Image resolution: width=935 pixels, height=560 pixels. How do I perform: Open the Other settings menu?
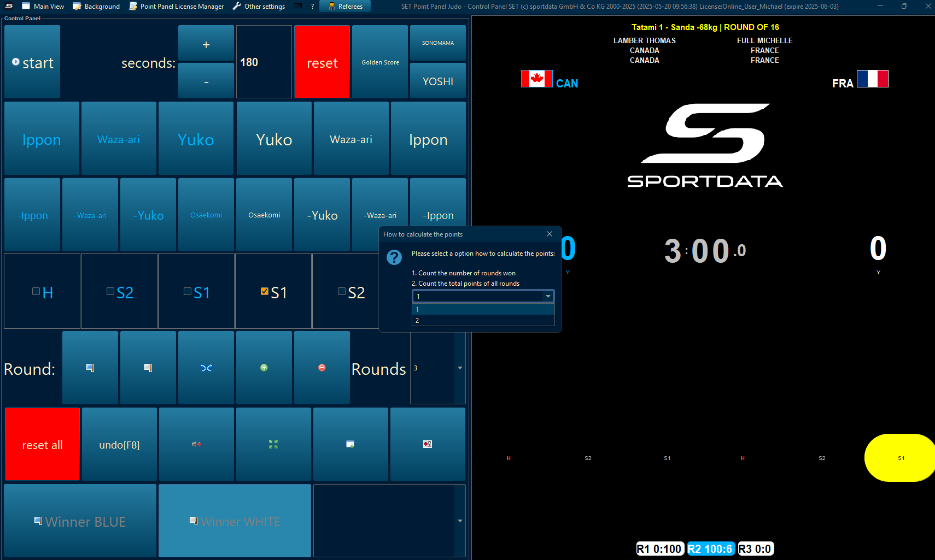click(x=259, y=7)
